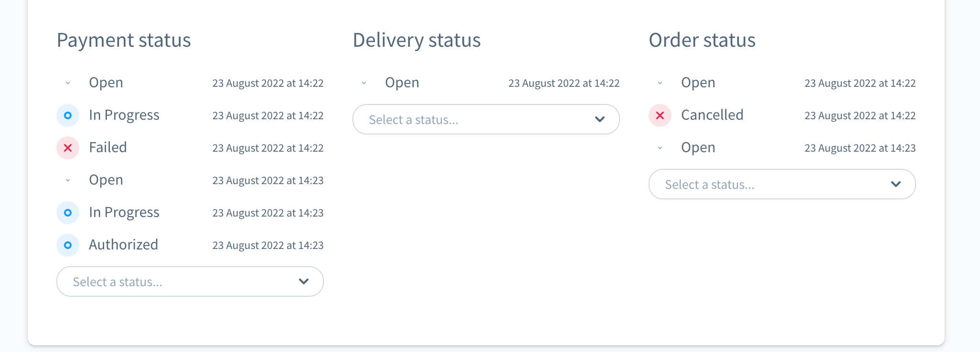Select the Failed label in Payment status
The width and height of the screenshot is (980, 352).
(107, 147)
